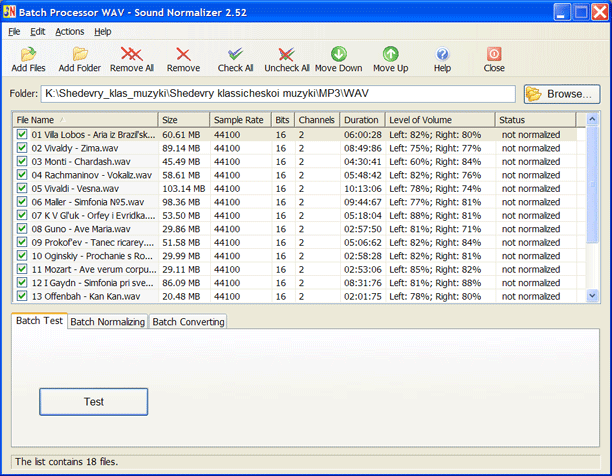Viewport: 612px width, 476px height.
Task: Sort by the Status column header
Action: pos(536,120)
